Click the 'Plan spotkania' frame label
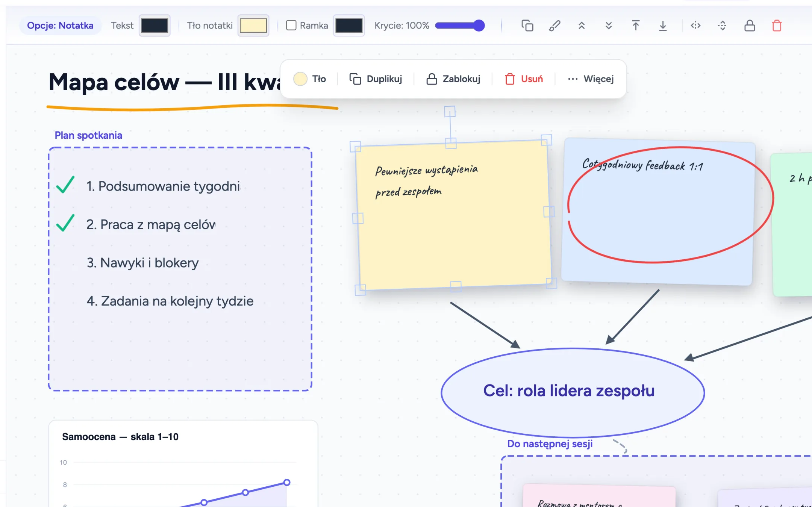 [x=88, y=135]
